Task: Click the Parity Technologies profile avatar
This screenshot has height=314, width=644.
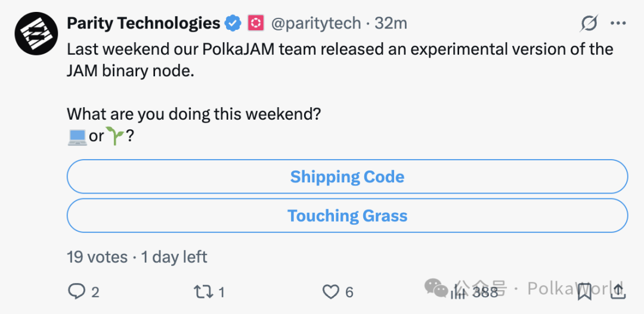Action: (x=34, y=33)
